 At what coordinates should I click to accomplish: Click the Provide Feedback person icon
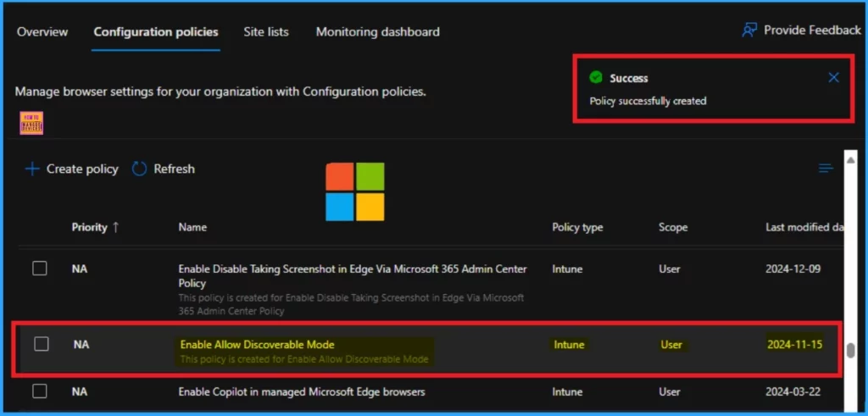click(x=749, y=31)
